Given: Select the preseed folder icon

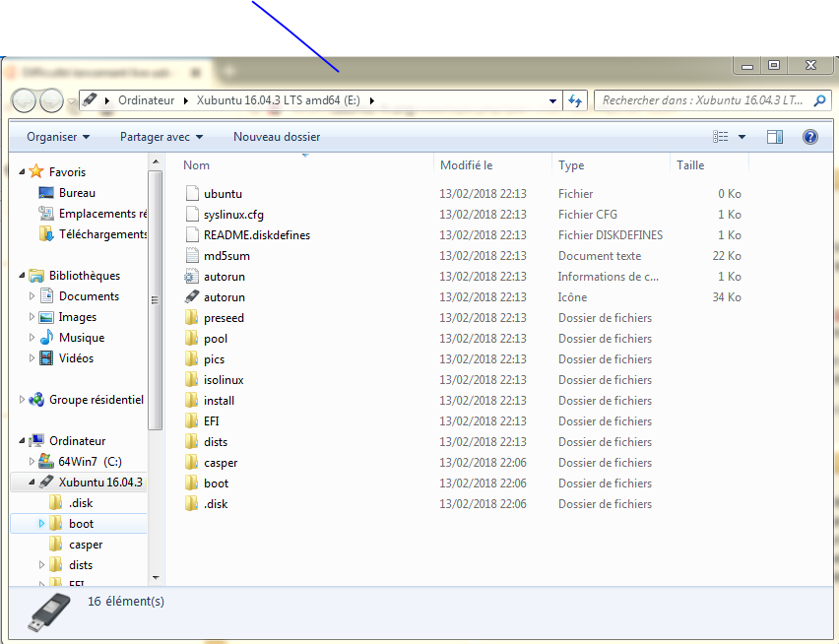Looking at the screenshot, I should click(x=192, y=317).
